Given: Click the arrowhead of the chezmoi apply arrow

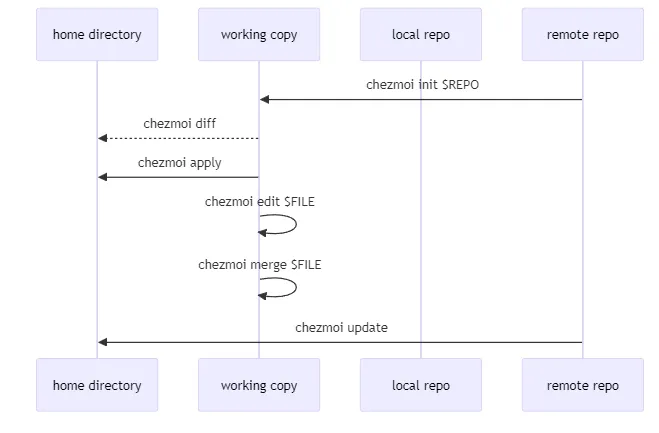Looking at the screenshot, I should (103, 177).
